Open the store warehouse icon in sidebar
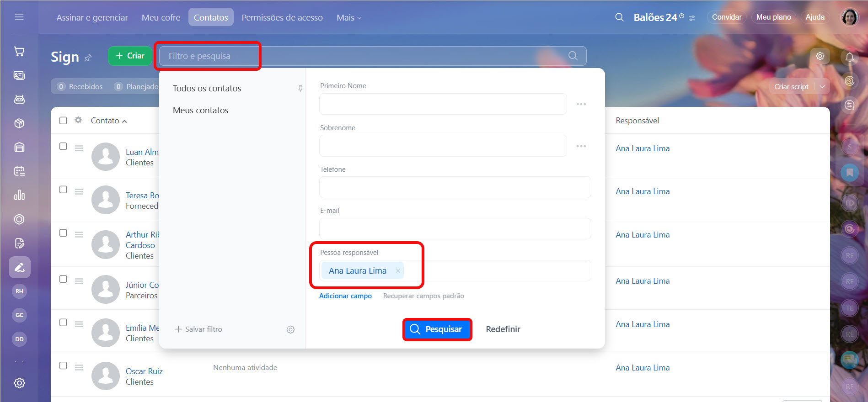The image size is (868, 402). [x=19, y=147]
